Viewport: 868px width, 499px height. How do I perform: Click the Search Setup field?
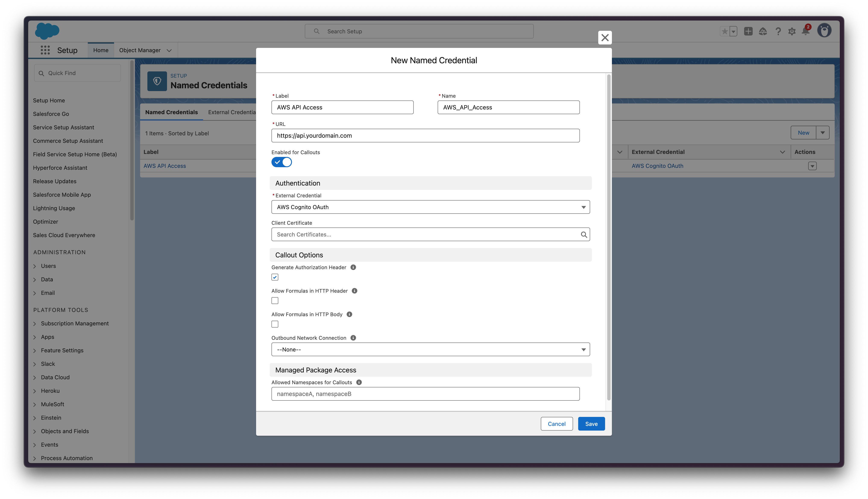(x=419, y=31)
